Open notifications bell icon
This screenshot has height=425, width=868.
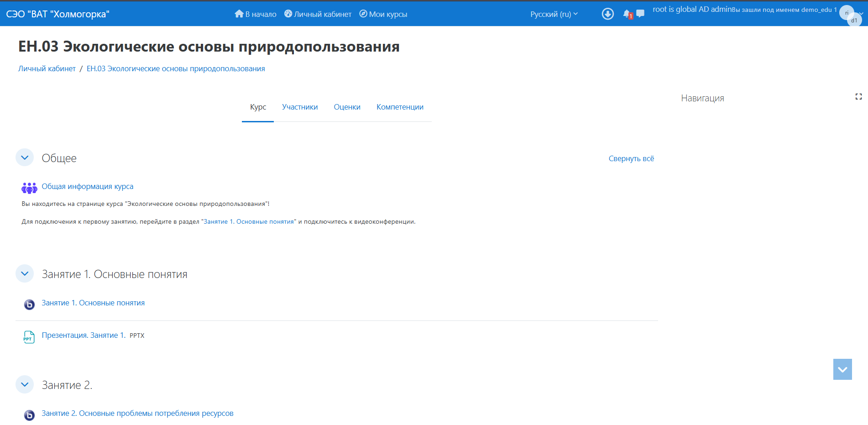point(627,14)
